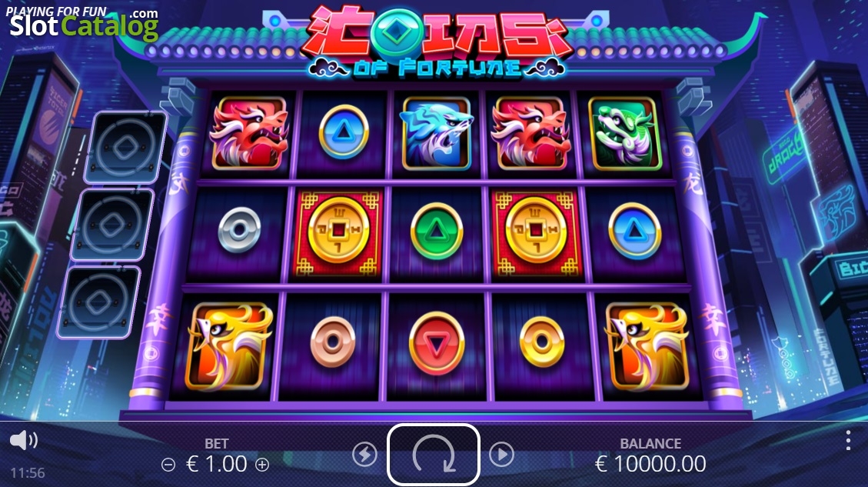Toggle the turbo lightning mode
Image resolution: width=868 pixels, height=487 pixels.
tap(364, 455)
